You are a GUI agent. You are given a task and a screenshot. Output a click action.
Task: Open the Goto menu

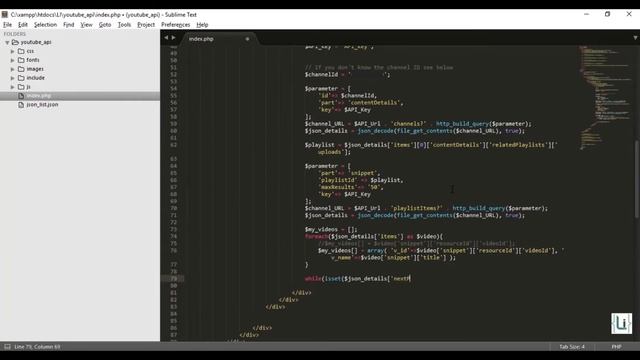click(x=105, y=25)
